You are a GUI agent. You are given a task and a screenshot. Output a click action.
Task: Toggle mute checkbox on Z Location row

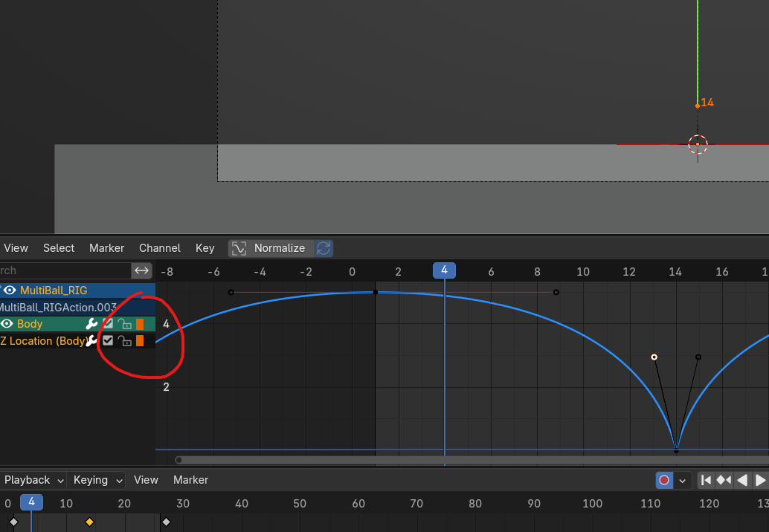click(108, 340)
